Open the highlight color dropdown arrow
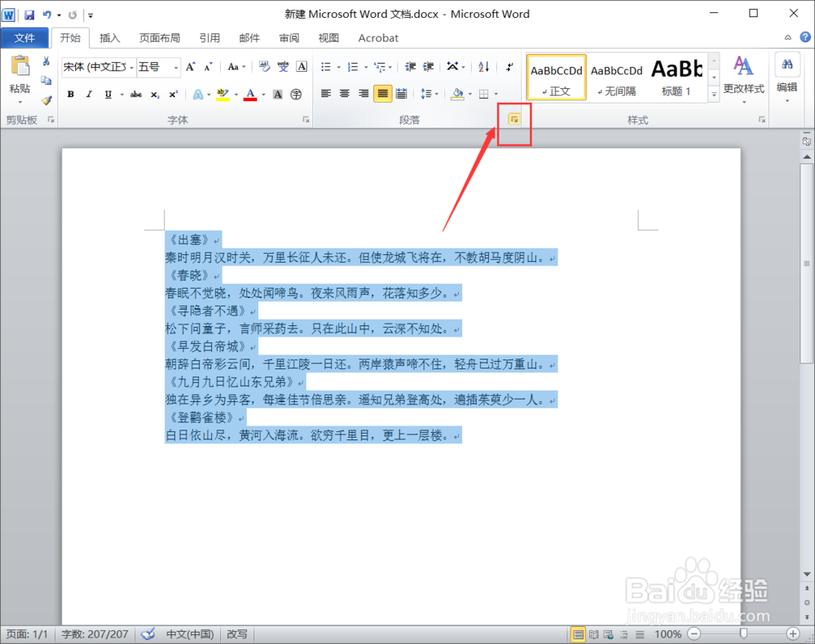815x644 pixels. pos(236,95)
